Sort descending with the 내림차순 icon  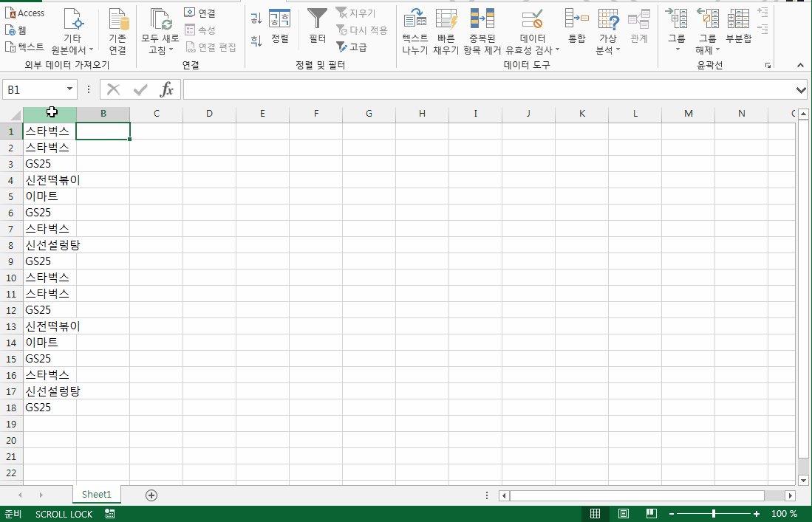[256, 41]
